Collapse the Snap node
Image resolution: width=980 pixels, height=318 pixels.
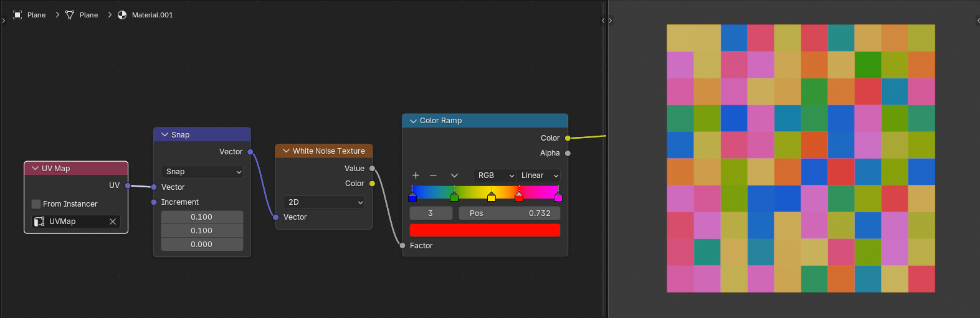(164, 135)
